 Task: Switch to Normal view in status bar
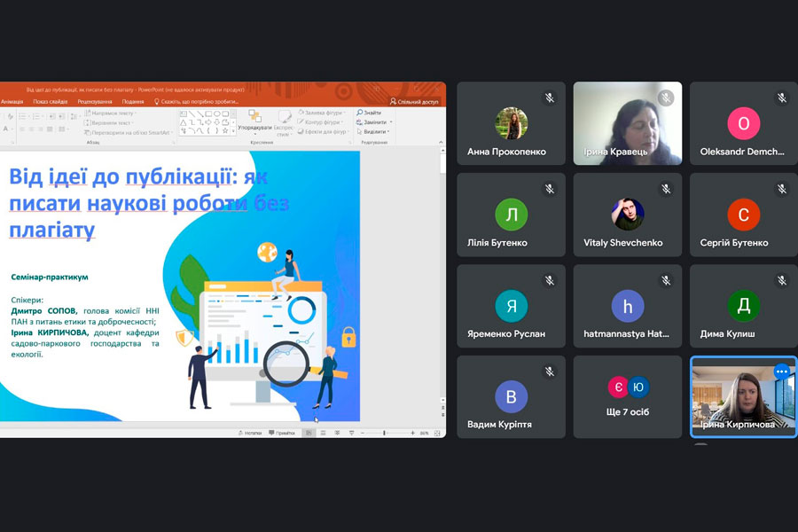309,434
